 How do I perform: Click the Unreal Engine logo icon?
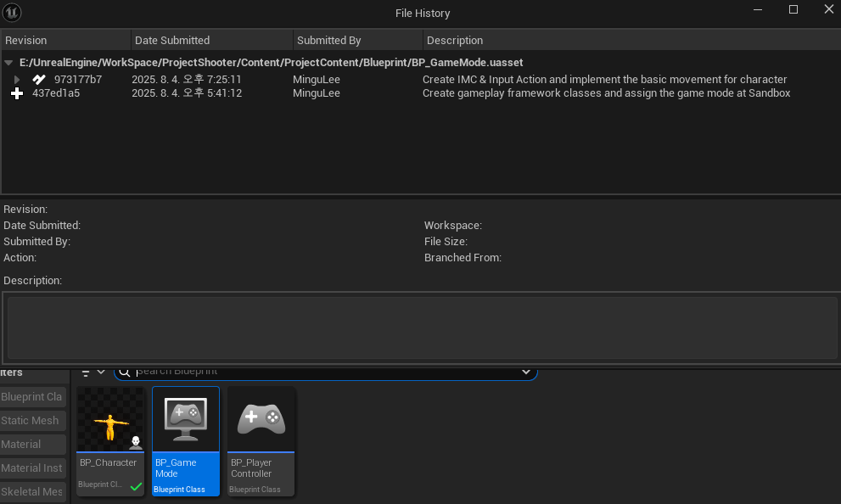(12, 12)
